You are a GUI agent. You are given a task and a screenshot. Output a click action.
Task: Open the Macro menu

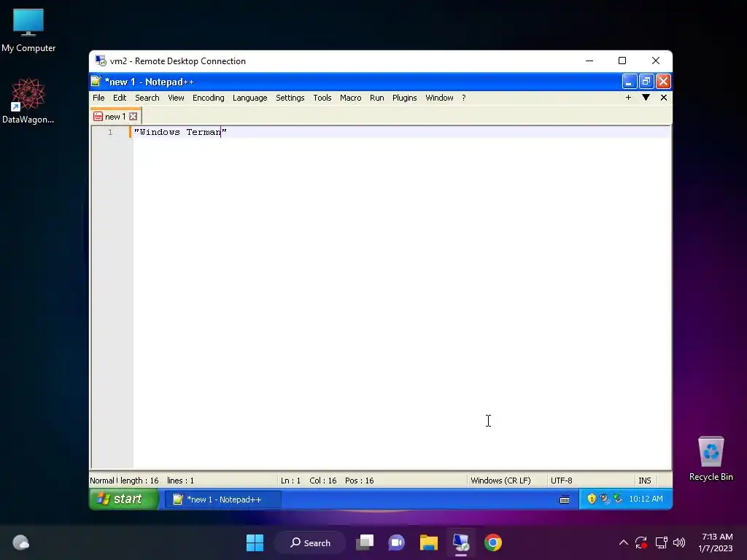(351, 98)
